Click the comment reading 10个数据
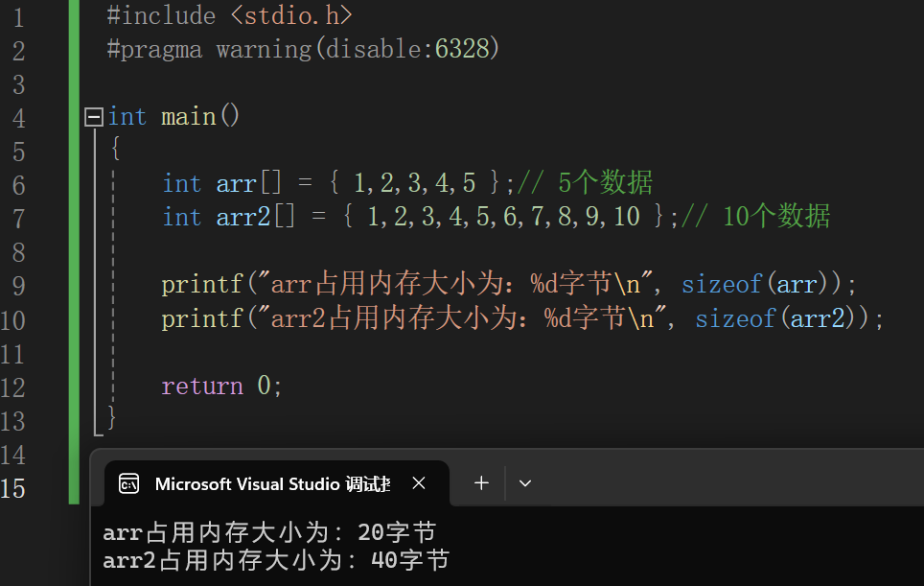 [757, 217]
